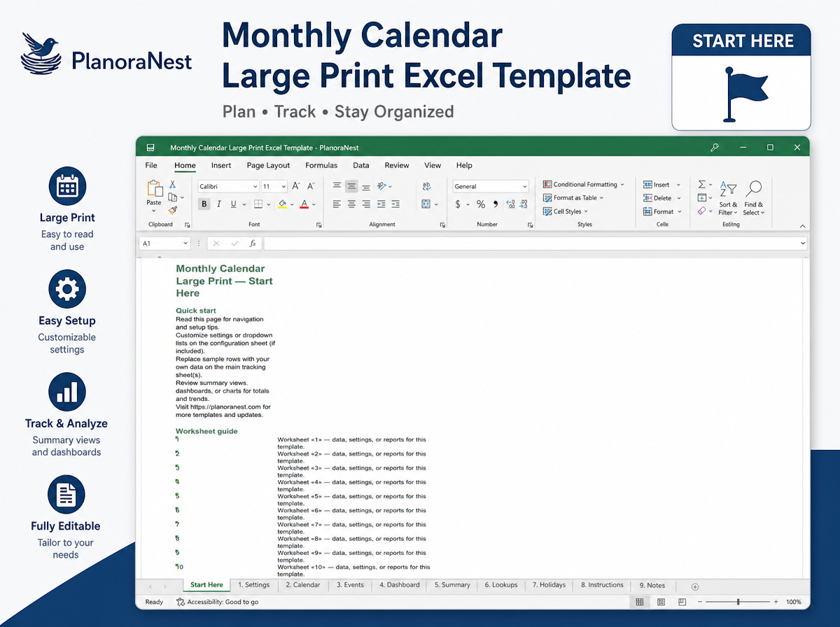Image resolution: width=840 pixels, height=627 pixels.
Task: Add a new sheet with plus icon
Action: 695,586
